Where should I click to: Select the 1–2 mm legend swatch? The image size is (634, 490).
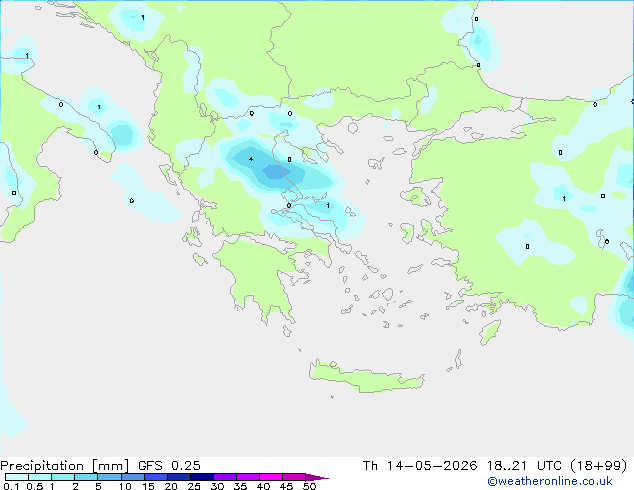tap(63, 477)
